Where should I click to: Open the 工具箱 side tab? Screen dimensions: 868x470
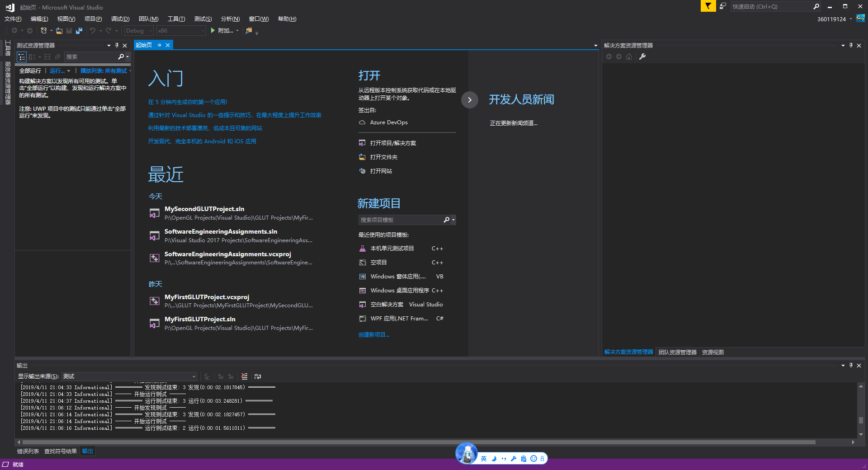[x=8, y=48]
